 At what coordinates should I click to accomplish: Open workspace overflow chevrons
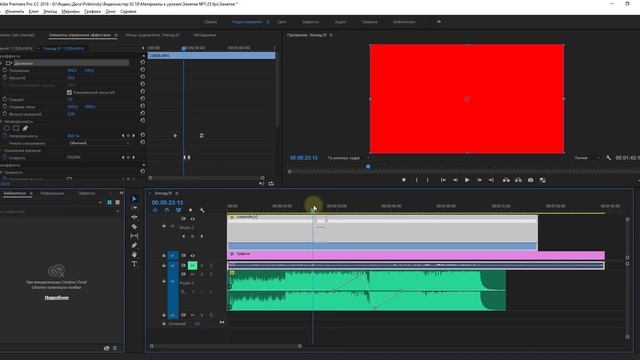(x=439, y=22)
